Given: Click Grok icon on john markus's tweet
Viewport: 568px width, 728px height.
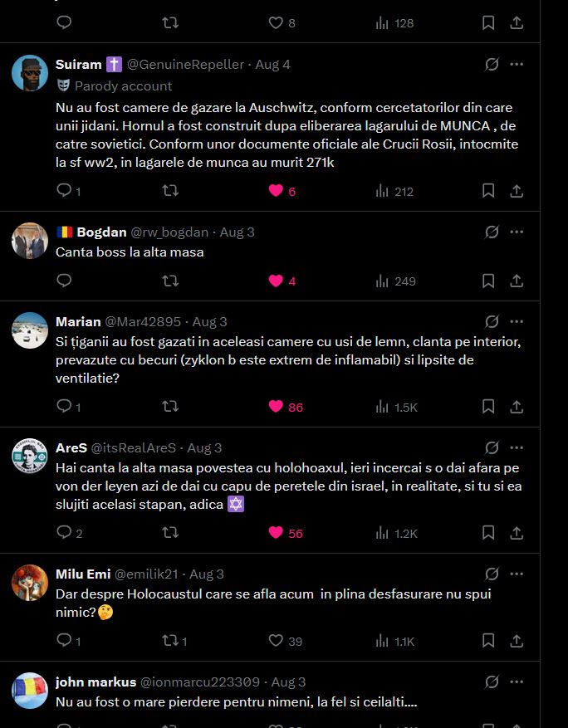Looking at the screenshot, I should coord(492,682).
